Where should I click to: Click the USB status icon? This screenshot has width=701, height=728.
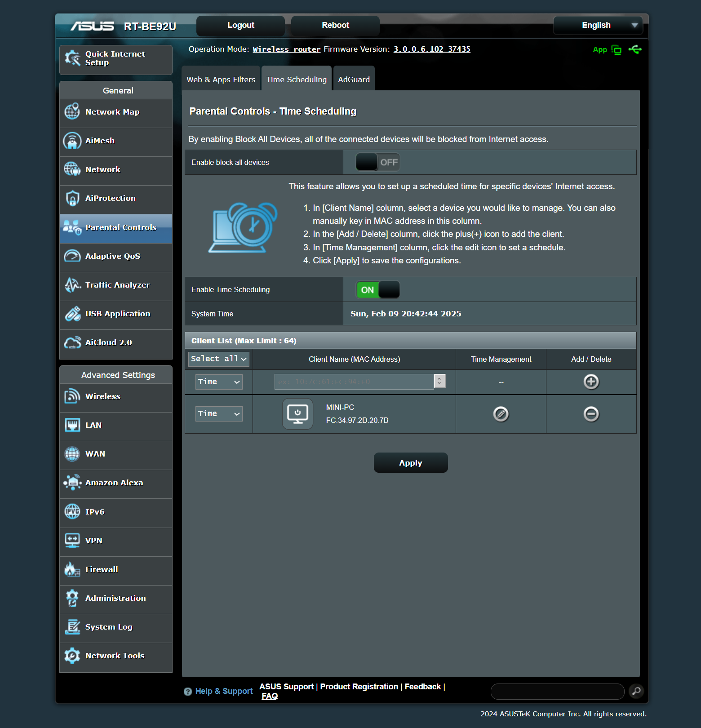click(635, 49)
